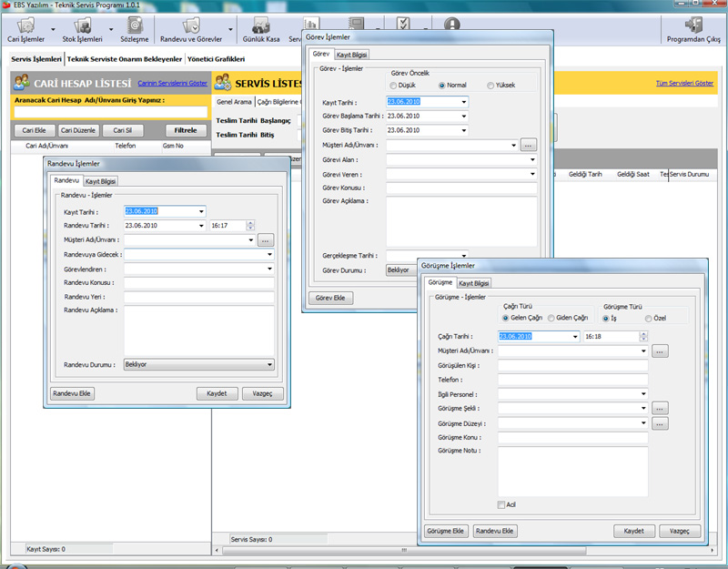Click the time spinner in Görüşme İşlemleri
This screenshot has width=728, height=569.
[642, 336]
